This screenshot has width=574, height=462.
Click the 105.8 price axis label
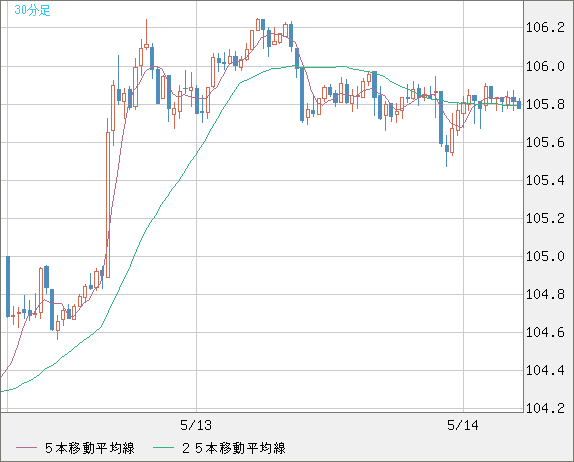point(545,105)
